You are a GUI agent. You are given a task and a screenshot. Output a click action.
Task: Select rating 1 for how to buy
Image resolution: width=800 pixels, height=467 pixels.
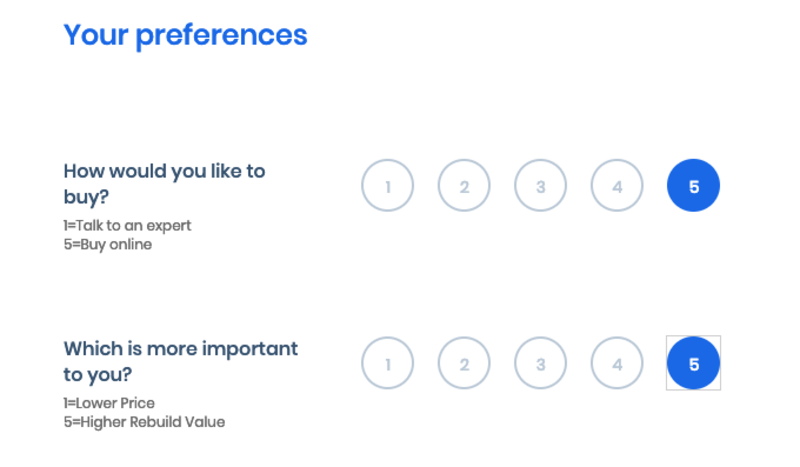[x=387, y=186]
